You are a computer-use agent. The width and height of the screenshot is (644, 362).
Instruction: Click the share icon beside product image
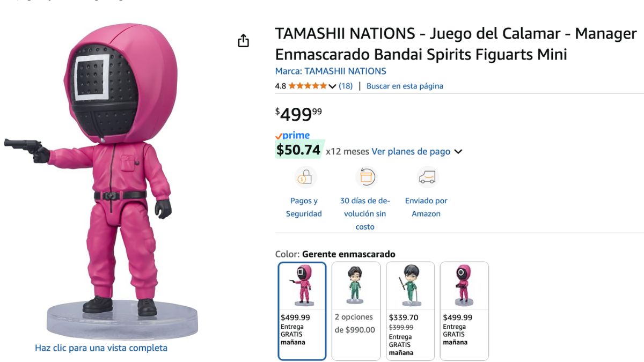tap(243, 41)
